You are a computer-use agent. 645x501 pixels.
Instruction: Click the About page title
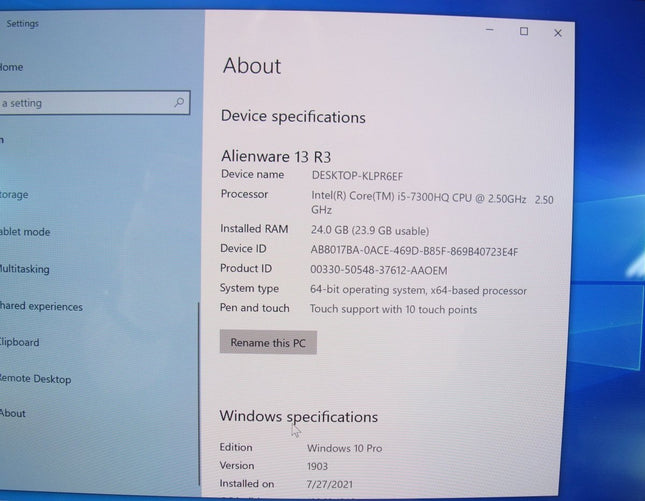coord(252,66)
